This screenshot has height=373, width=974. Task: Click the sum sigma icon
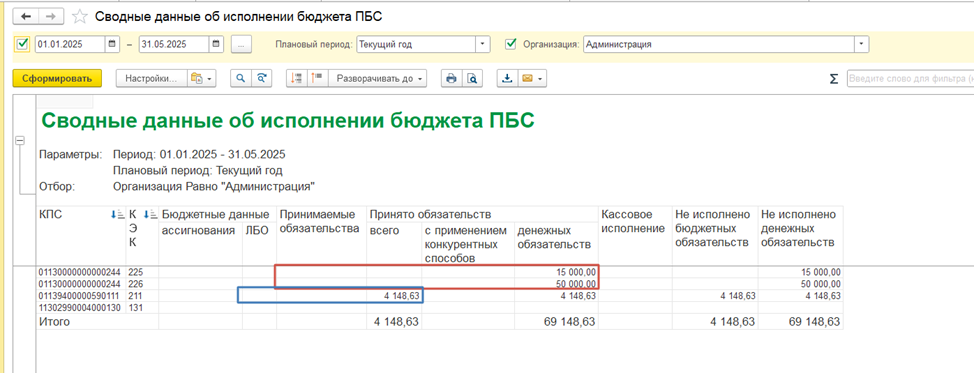coord(833,79)
